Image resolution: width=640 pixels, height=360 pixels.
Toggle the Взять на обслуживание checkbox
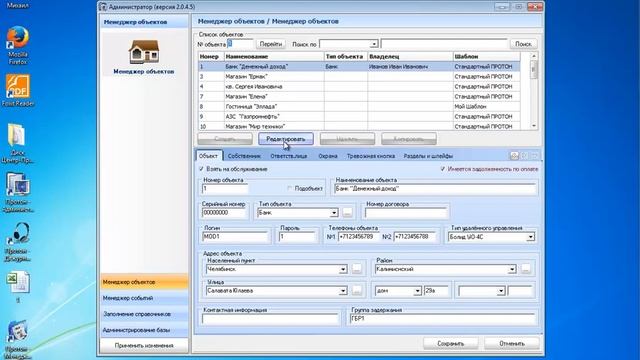201,169
